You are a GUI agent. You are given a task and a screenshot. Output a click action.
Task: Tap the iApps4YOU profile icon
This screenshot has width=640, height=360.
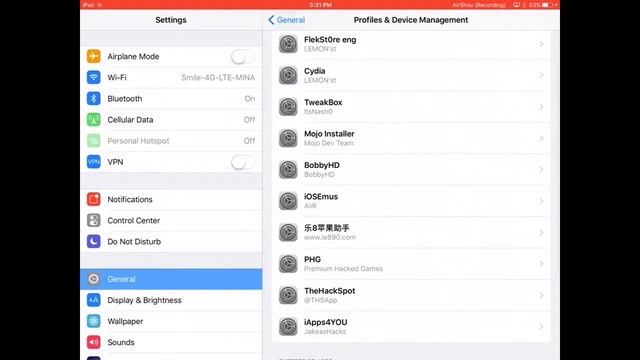[288, 327]
